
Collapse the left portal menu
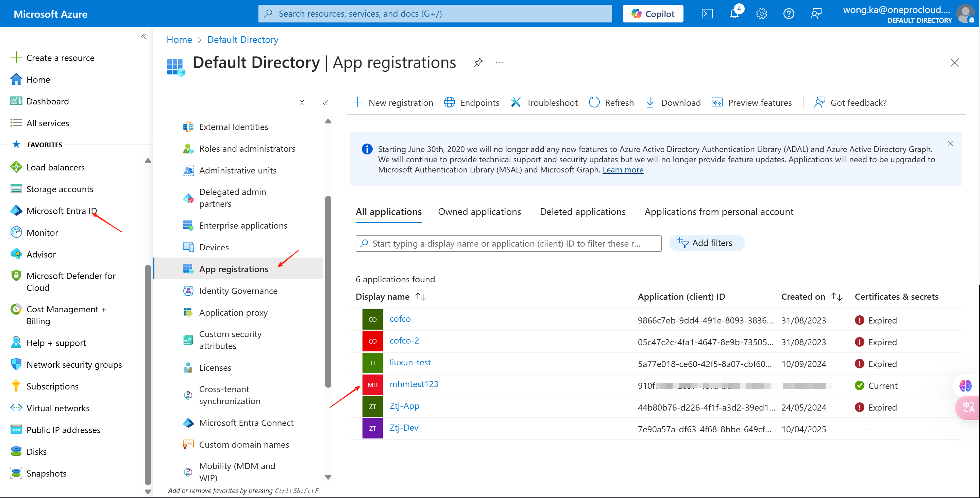pos(143,36)
